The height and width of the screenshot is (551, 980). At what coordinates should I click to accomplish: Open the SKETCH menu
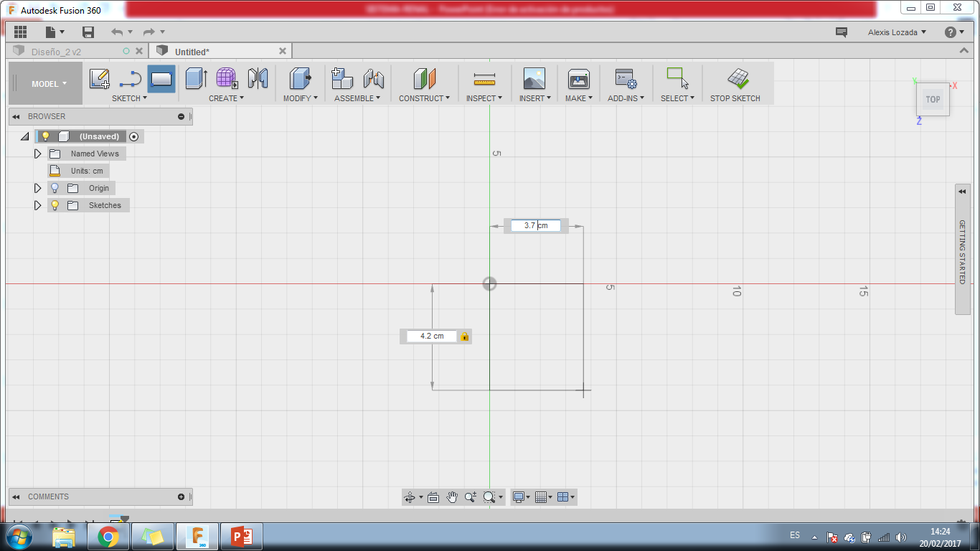point(129,98)
